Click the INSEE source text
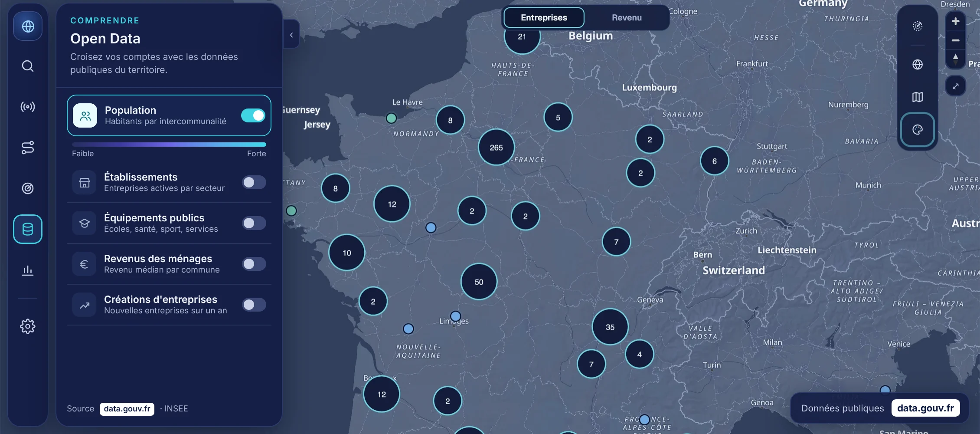The width and height of the screenshot is (980, 434). pos(176,409)
